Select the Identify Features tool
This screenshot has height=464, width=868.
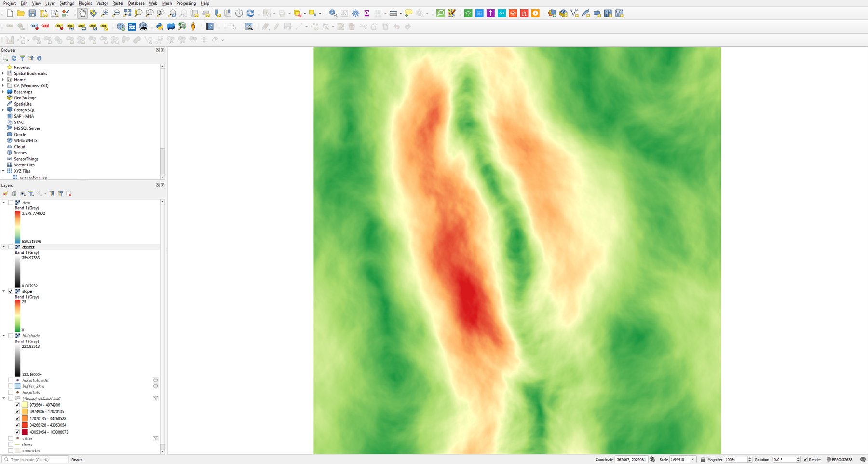(333, 14)
